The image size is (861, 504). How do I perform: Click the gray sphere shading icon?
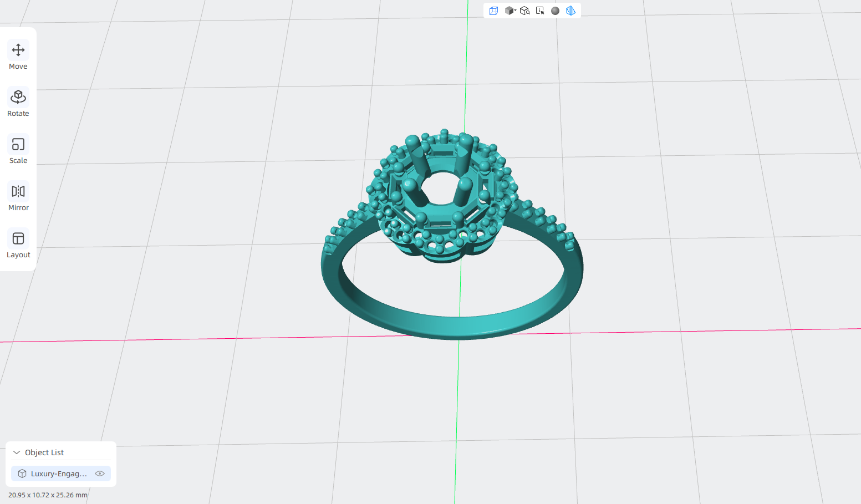click(x=555, y=11)
